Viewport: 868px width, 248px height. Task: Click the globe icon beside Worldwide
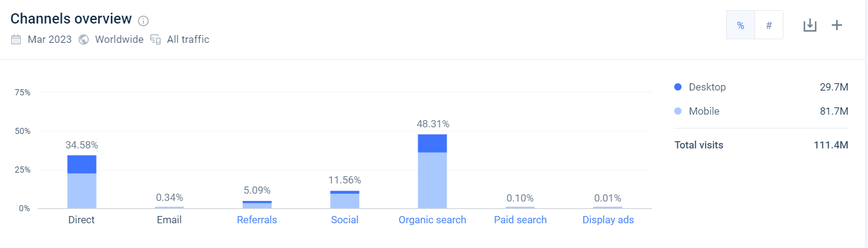click(84, 40)
